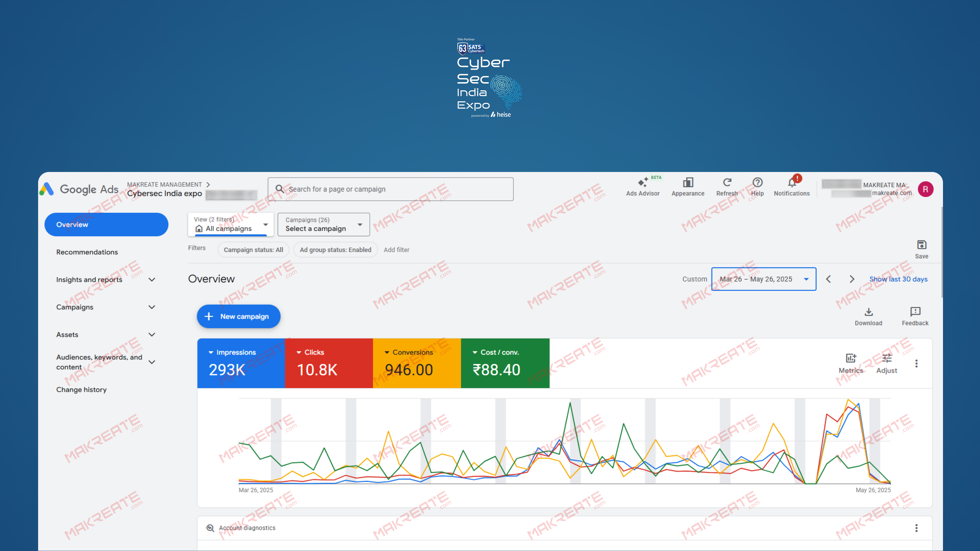Open the Select a campaign dropdown
The height and width of the screenshot is (551, 980).
323,225
